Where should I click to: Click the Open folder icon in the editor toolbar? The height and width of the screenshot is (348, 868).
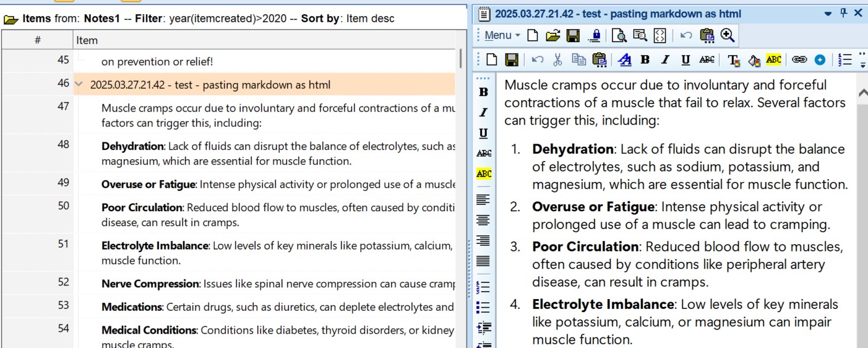coord(553,36)
